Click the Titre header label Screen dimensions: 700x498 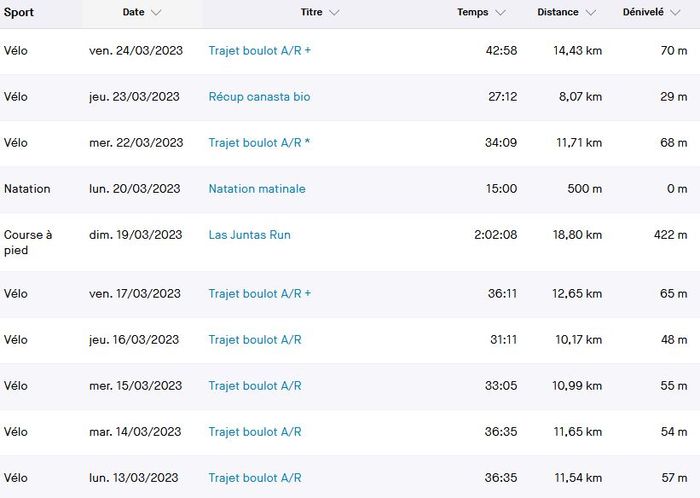311,13
